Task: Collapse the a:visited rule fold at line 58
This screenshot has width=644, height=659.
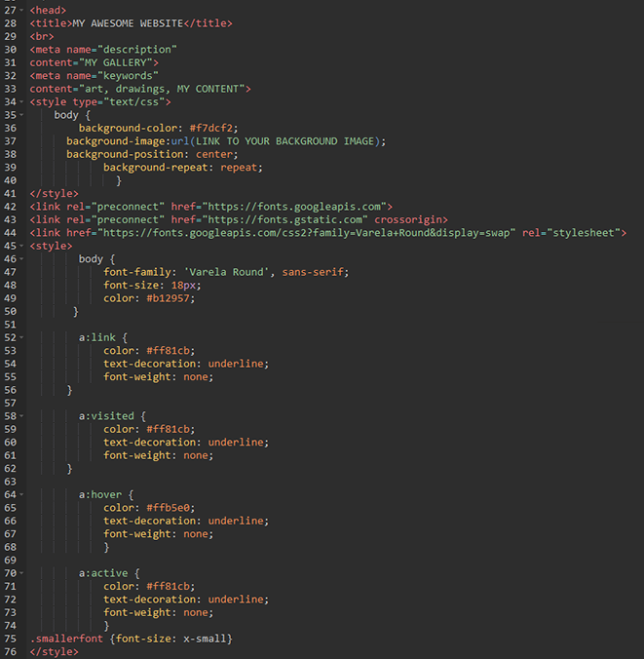Action: coord(21,416)
